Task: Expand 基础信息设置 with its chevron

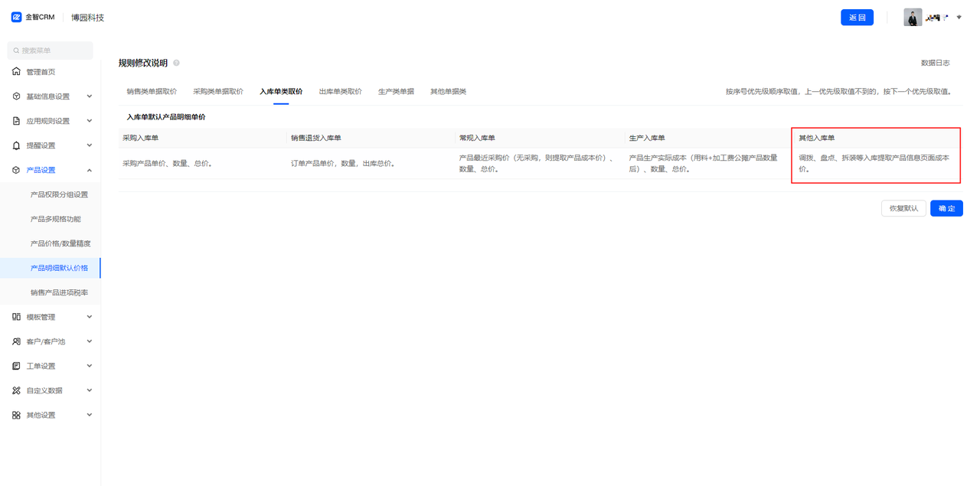Action: click(90, 96)
